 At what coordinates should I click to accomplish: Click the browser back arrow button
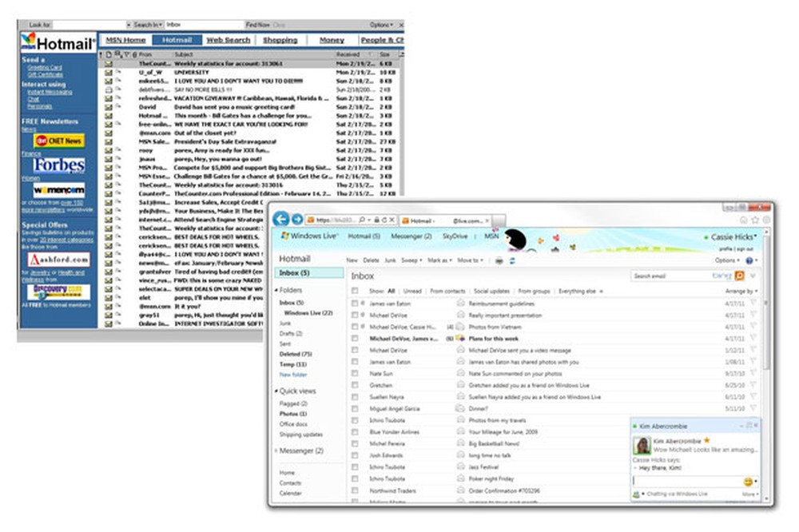pyautogui.click(x=280, y=220)
